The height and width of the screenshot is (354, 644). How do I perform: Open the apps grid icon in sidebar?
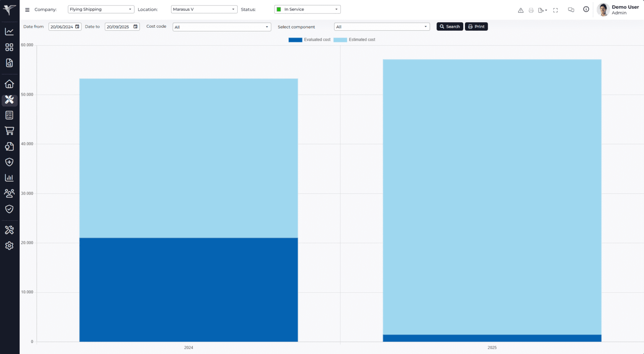pos(9,47)
